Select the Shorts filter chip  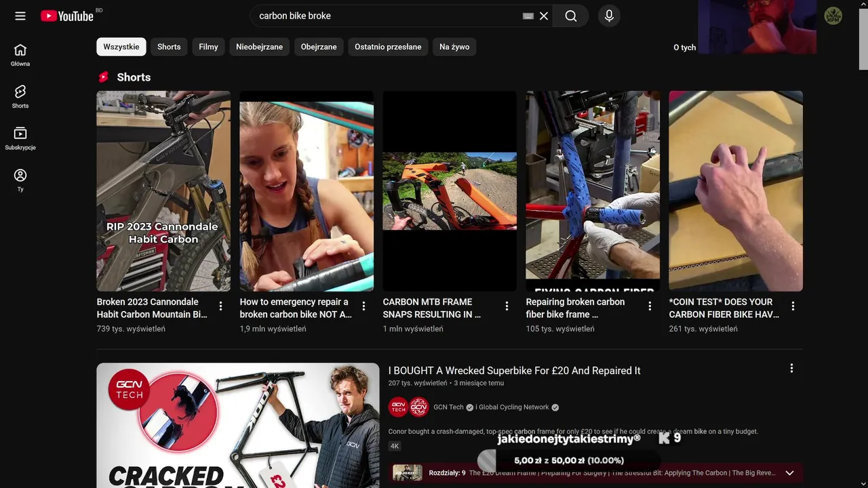pos(169,47)
